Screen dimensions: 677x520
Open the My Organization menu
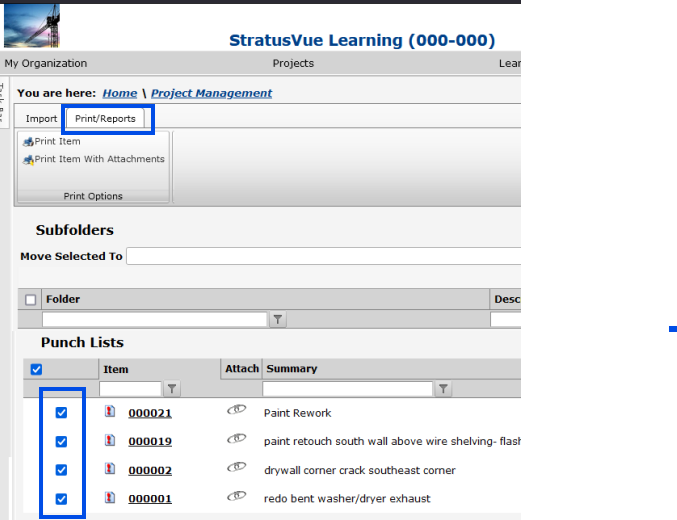coord(46,63)
